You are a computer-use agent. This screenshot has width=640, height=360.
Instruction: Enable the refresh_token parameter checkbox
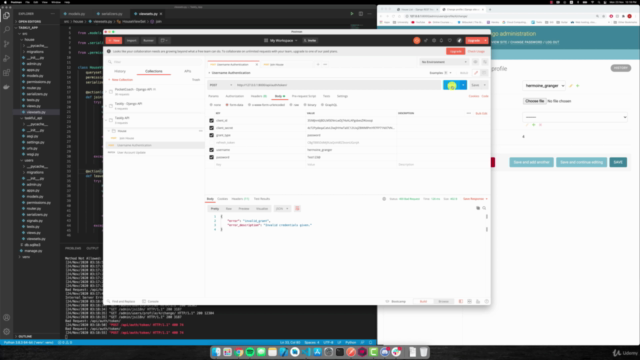tap(211, 142)
